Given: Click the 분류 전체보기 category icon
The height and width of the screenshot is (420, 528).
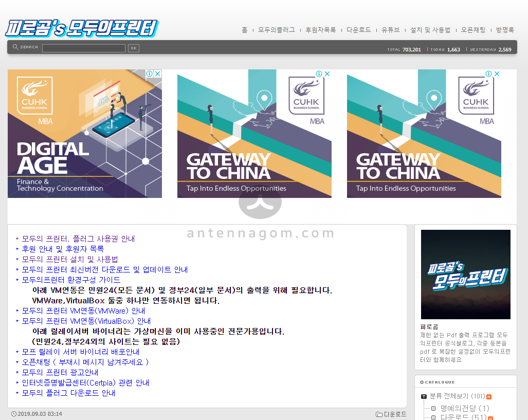Looking at the screenshot, I should pos(424,396).
